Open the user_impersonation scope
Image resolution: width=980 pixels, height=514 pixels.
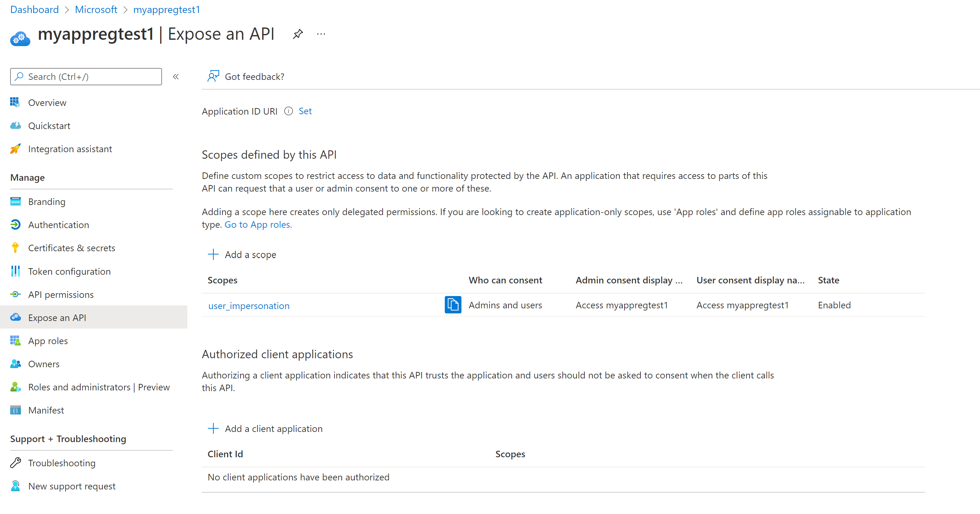pos(249,306)
